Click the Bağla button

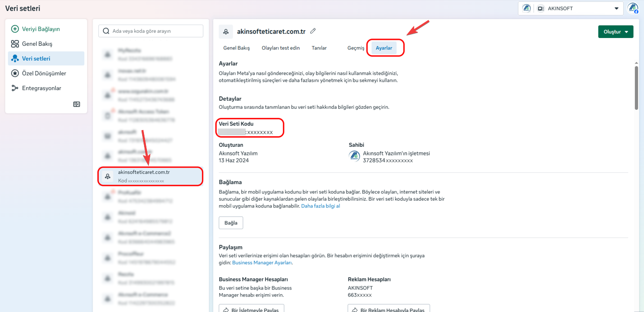pyautogui.click(x=231, y=223)
